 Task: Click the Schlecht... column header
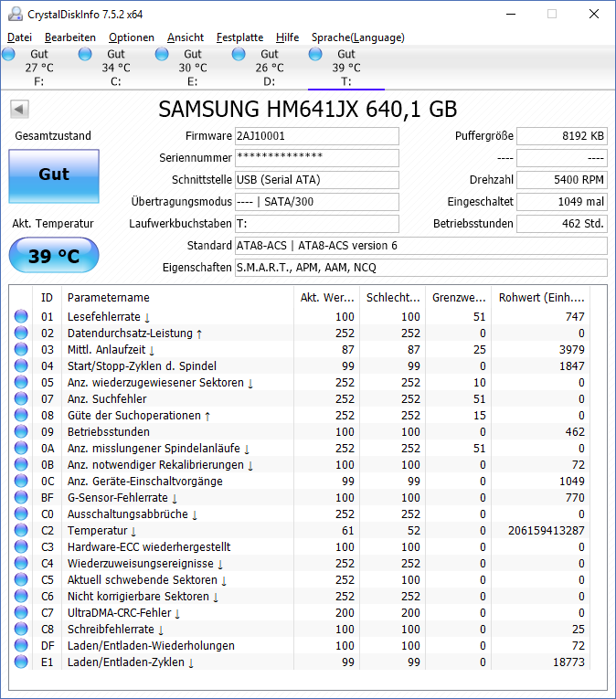pyautogui.click(x=392, y=297)
